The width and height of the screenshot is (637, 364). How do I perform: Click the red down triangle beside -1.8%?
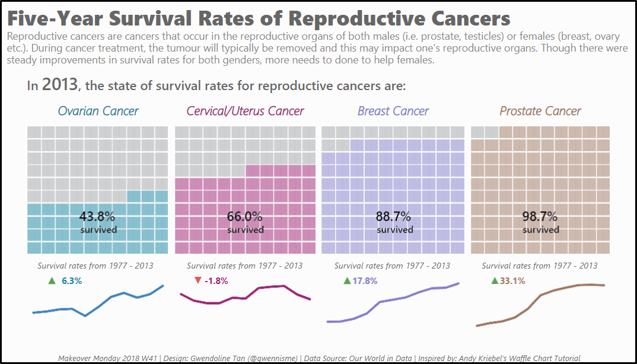pos(198,280)
